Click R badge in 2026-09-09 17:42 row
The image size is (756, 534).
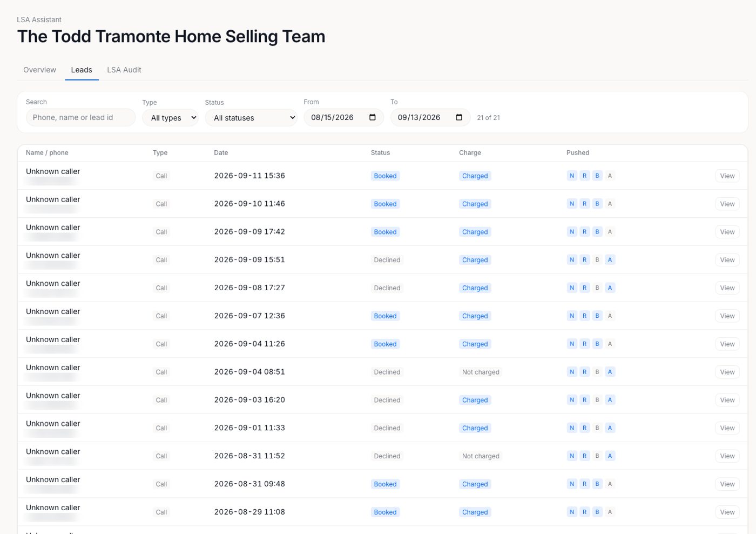(584, 232)
